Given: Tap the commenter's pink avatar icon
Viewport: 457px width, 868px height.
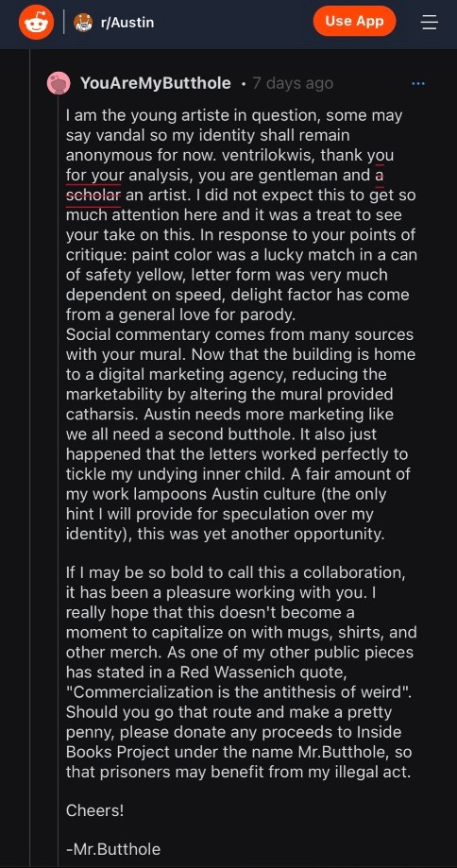Looking at the screenshot, I should click(x=59, y=84).
